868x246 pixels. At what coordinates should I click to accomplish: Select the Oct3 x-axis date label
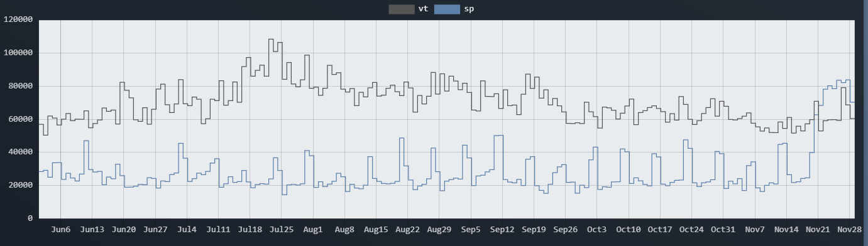(597, 230)
